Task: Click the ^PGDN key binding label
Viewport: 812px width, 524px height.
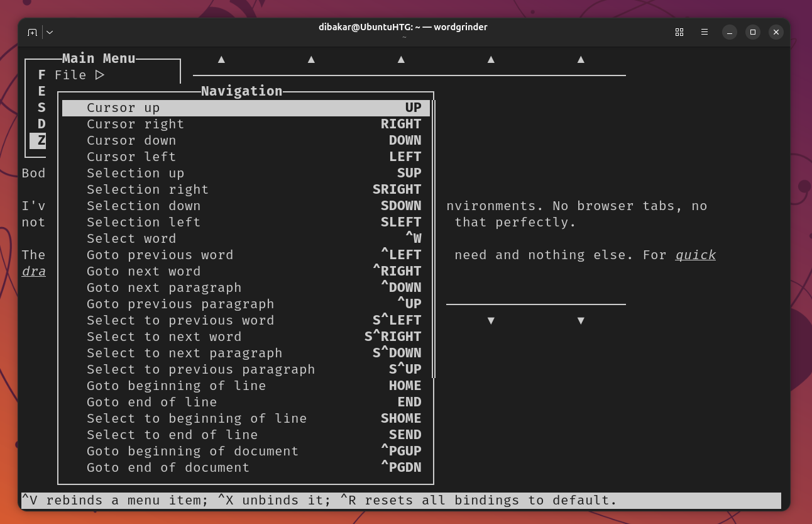Action: 401,467
